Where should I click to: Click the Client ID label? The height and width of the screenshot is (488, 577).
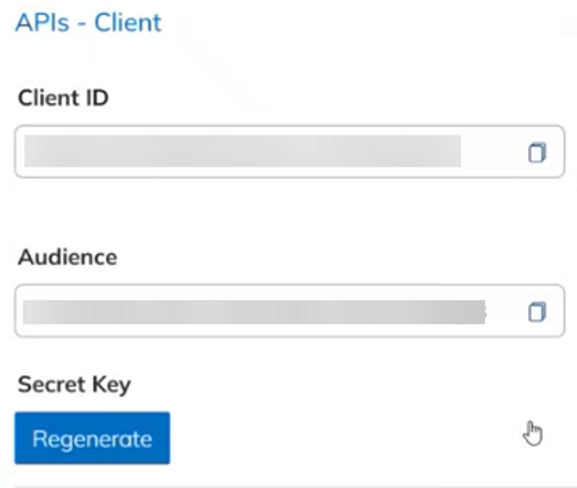(63, 98)
